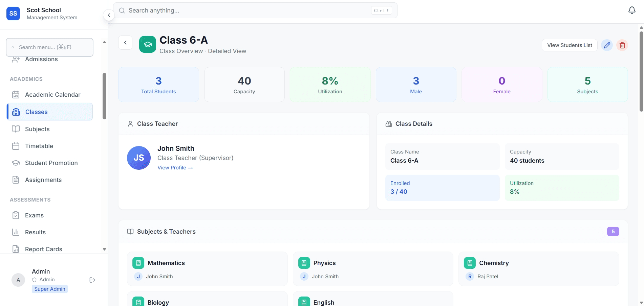Image resolution: width=644 pixels, height=306 pixels.
Task: Click the notification bell icon
Action: (x=632, y=10)
